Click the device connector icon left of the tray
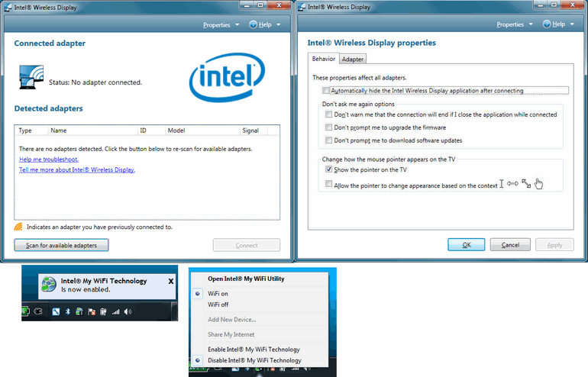This screenshot has height=377, width=588. point(38,311)
